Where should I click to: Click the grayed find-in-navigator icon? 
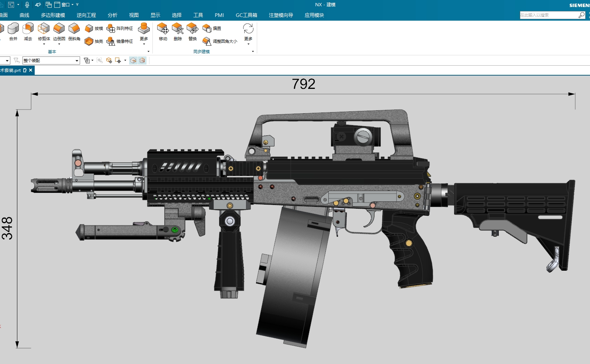click(x=100, y=60)
